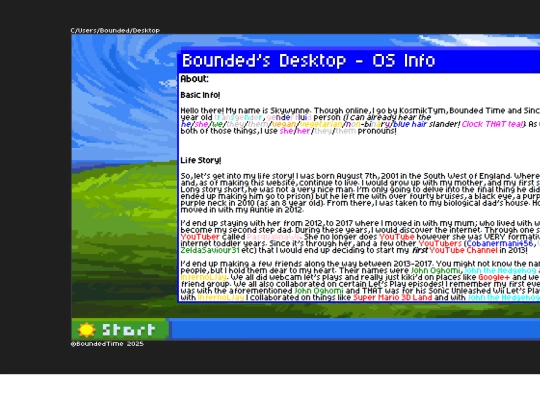Click the green ZeldaSaviour31 name
The height and width of the screenshot is (405, 540).
210,250
